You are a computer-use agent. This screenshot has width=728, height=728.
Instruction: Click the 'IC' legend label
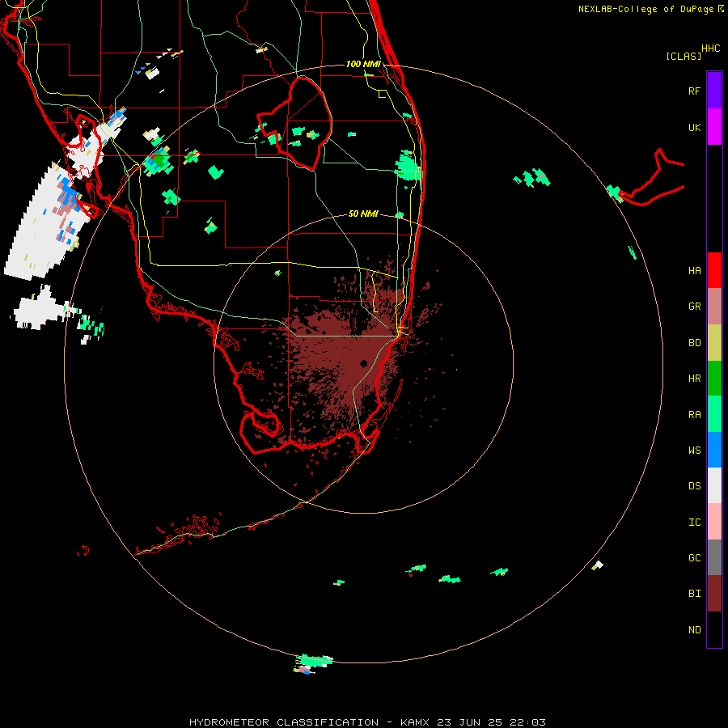[x=694, y=523]
